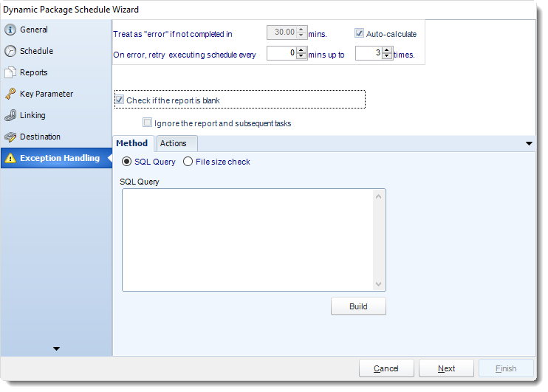Expand the tab list dropdown arrow

[x=529, y=144]
